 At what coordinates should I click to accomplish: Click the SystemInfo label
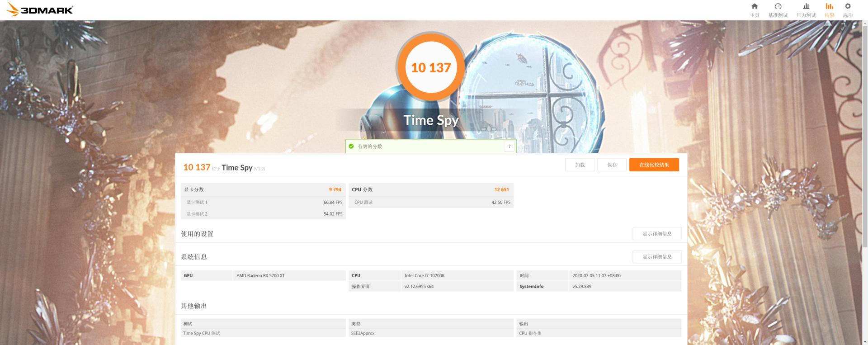coord(532,287)
